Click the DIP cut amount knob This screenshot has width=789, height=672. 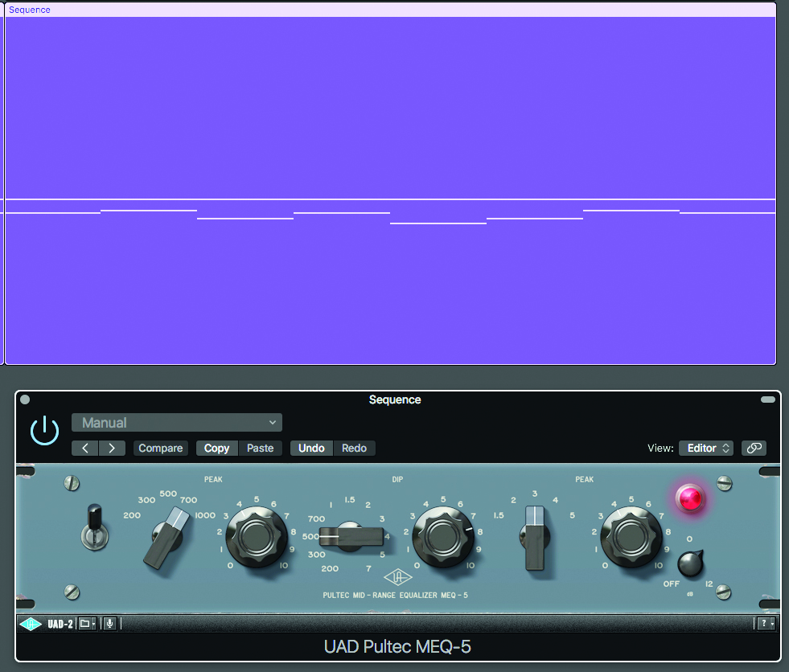pos(443,537)
